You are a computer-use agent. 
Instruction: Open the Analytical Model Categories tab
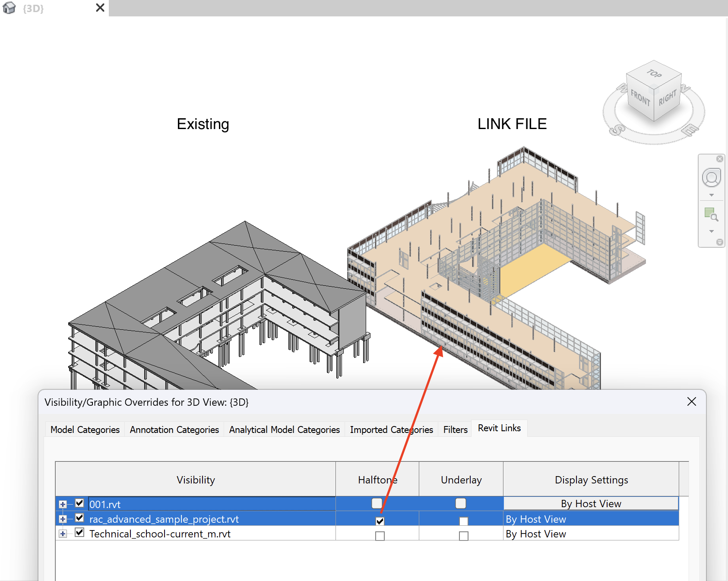tap(285, 429)
